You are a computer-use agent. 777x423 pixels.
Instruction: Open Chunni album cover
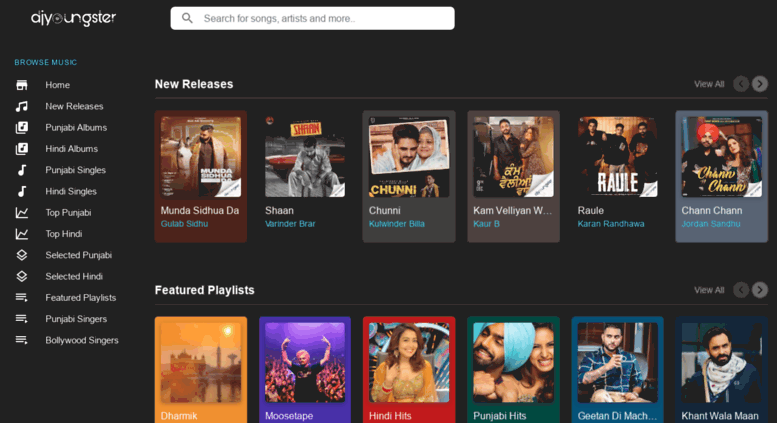(x=409, y=157)
